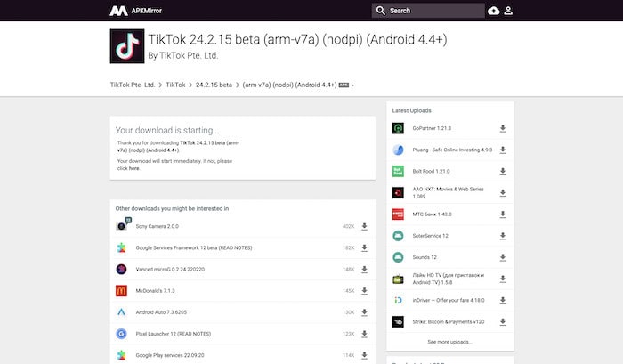Viewport: 623px width, 364px height.
Task: Click the Vanced microG app icon
Action: [x=121, y=270]
